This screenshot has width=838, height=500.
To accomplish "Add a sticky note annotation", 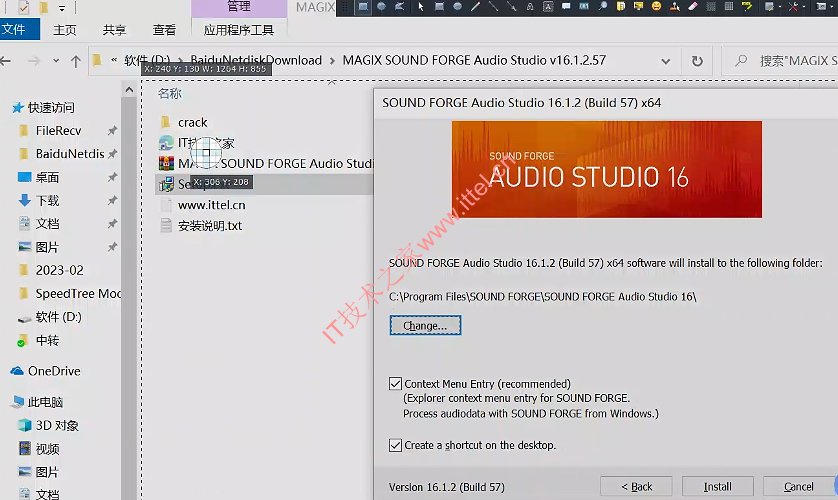I will point(620,6).
